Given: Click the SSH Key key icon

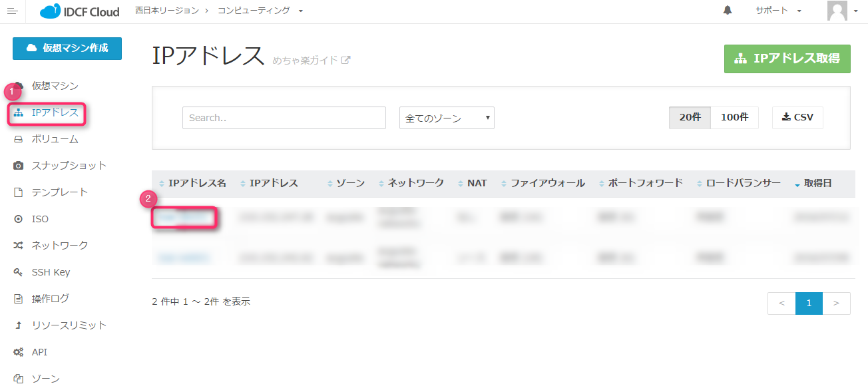Looking at the screenshot, I should 19,272.
